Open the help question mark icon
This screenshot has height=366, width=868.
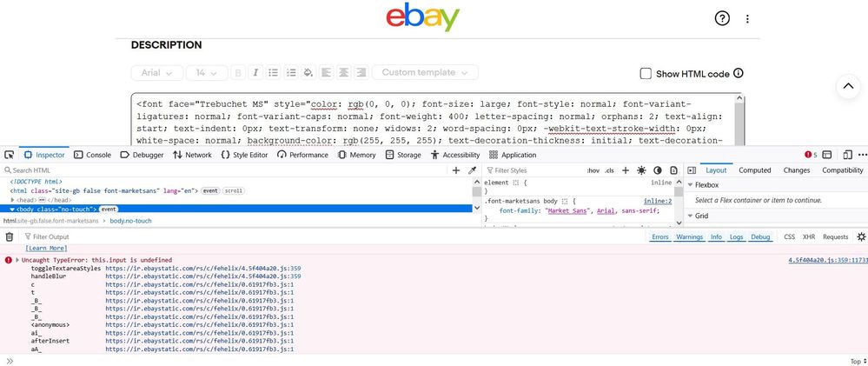[x=722, y=18]
